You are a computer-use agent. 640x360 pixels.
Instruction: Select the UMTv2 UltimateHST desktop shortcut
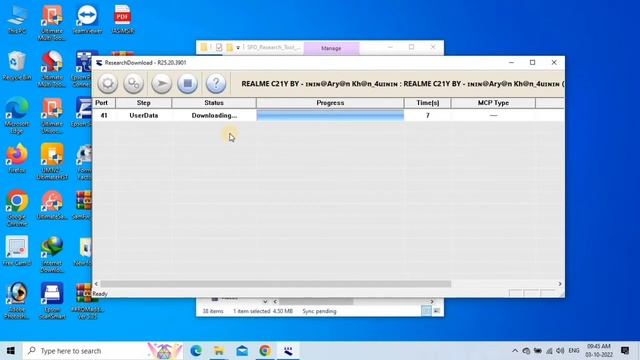[52, 162]
